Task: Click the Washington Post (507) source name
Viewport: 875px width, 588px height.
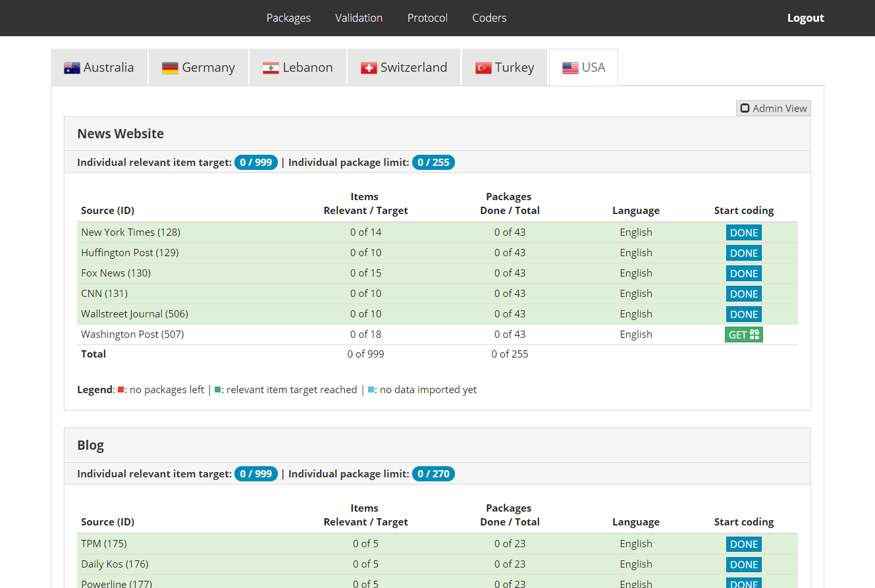Action: [x=132, y=334]
